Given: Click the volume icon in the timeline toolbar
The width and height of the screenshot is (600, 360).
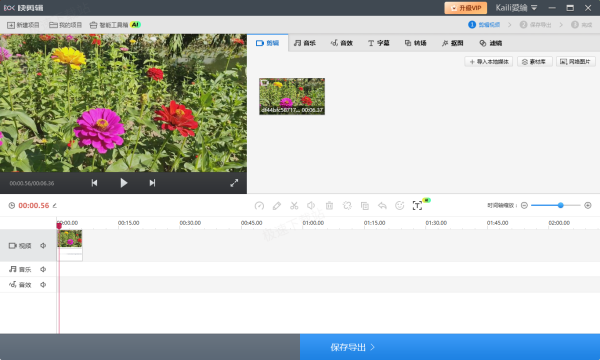Looking at the screenshot, I should tap(311, 206).
